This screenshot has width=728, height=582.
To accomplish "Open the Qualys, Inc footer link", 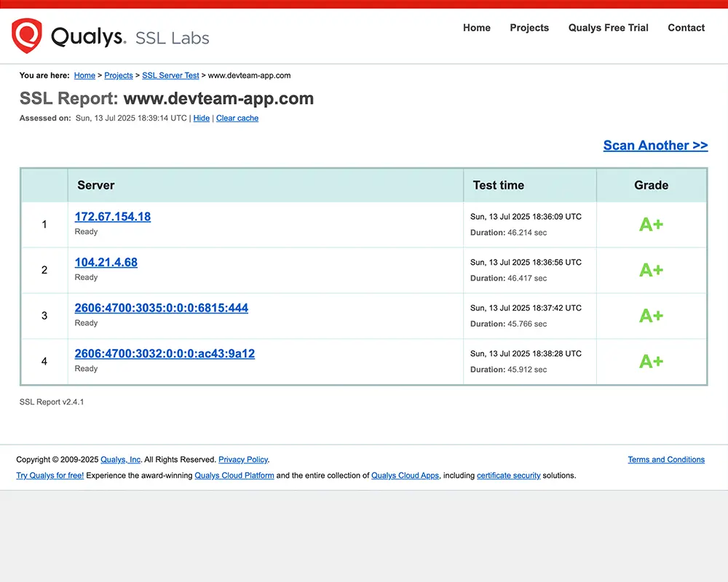I will tap(120, 460).
